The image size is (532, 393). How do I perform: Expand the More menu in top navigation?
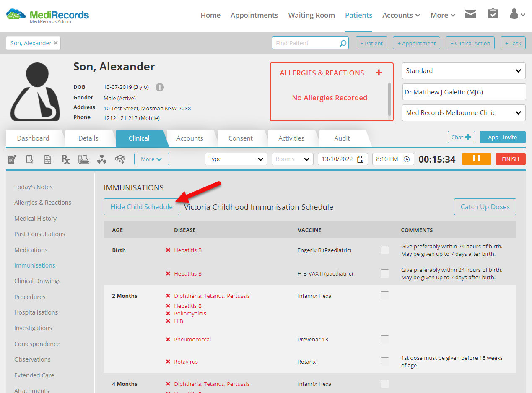pyautogui.click(x=443, y=15)
